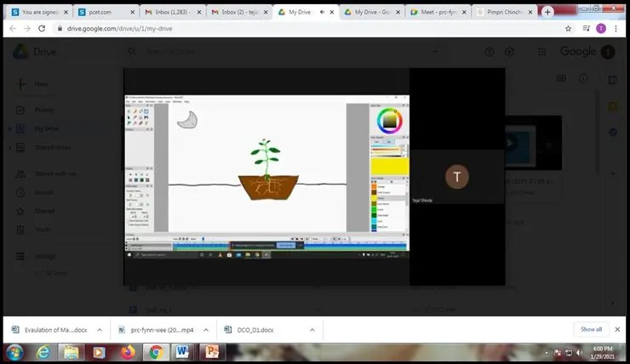Open the Google account avatar in Drive
Screen dimensions: 630x364
(608, 52)
